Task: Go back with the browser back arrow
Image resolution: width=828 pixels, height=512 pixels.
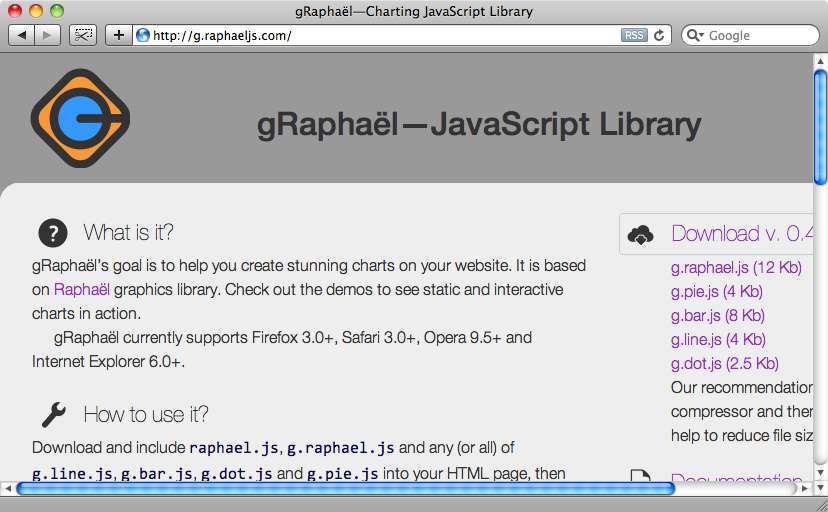Action: point(22,35)
